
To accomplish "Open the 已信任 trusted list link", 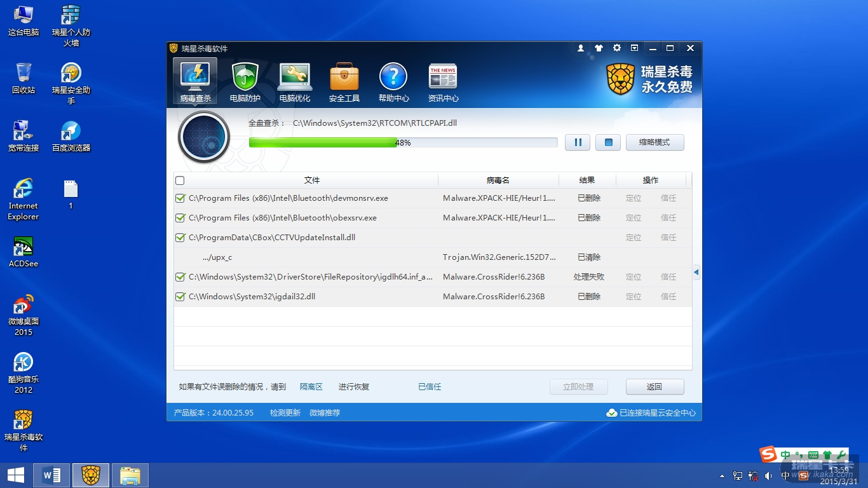I will pos(430,387).
